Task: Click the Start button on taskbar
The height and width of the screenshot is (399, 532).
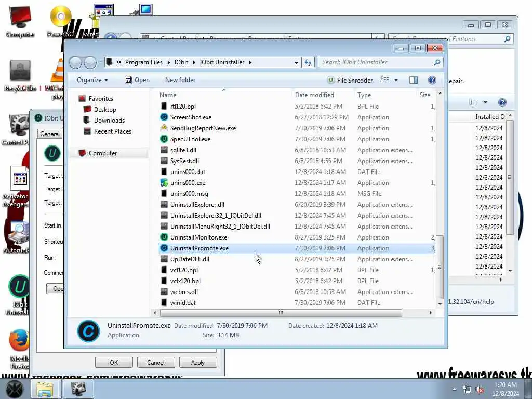Action: pyautogui.click(x=14, y=389)
